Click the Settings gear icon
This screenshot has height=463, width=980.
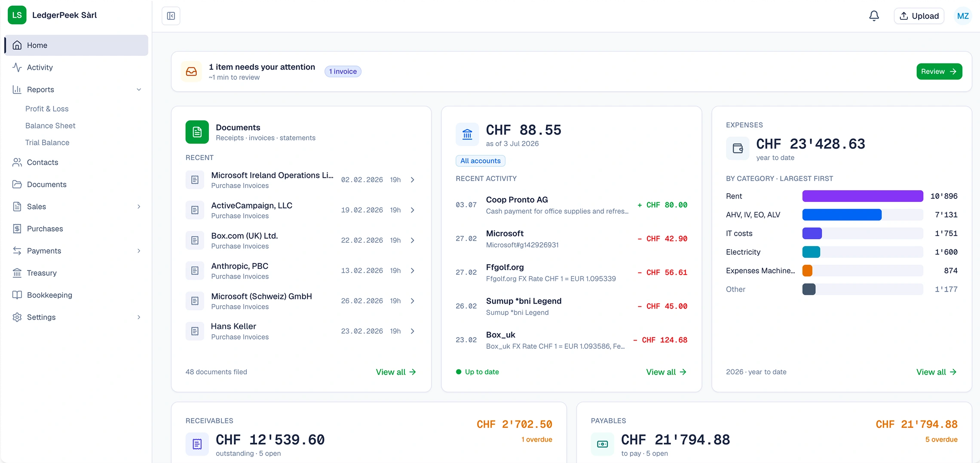coord(17,317)
